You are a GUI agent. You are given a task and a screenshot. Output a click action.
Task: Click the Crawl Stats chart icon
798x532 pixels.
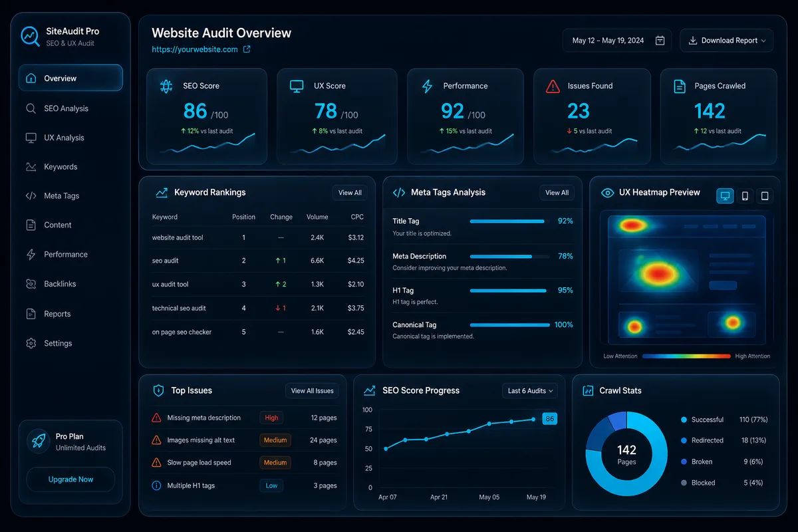(x=588, y=391)
